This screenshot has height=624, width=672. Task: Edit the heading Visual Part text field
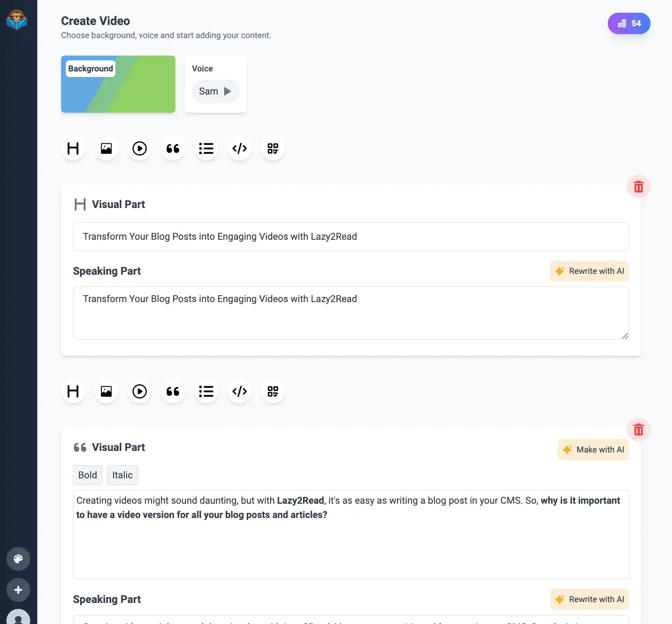click(x=351, y=237)
